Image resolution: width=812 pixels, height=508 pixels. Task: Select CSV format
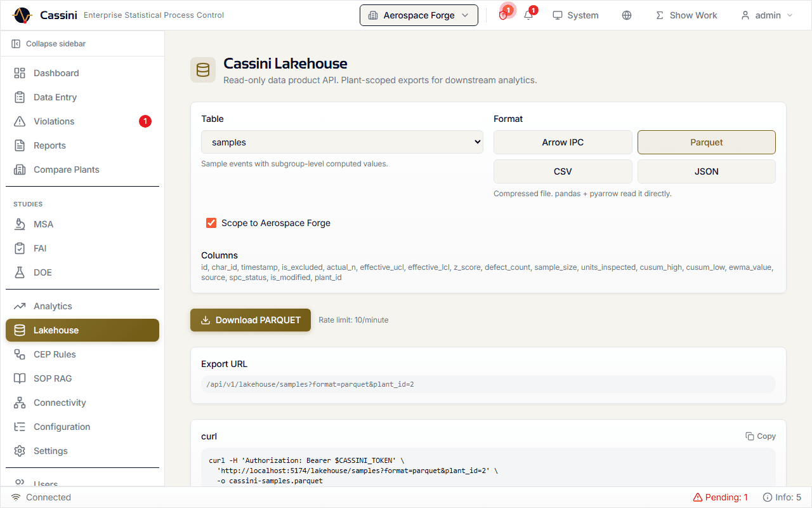(x=563, y=171)
